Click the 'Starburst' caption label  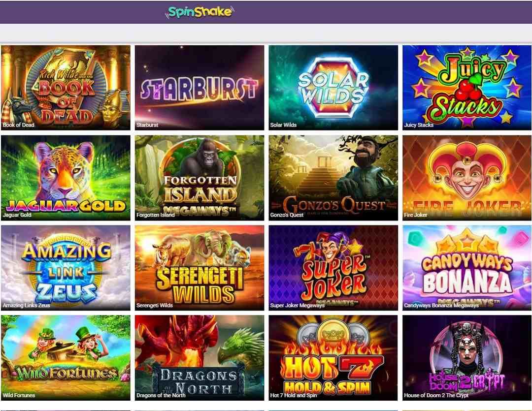pyautogui.click(x=147, y=125)
